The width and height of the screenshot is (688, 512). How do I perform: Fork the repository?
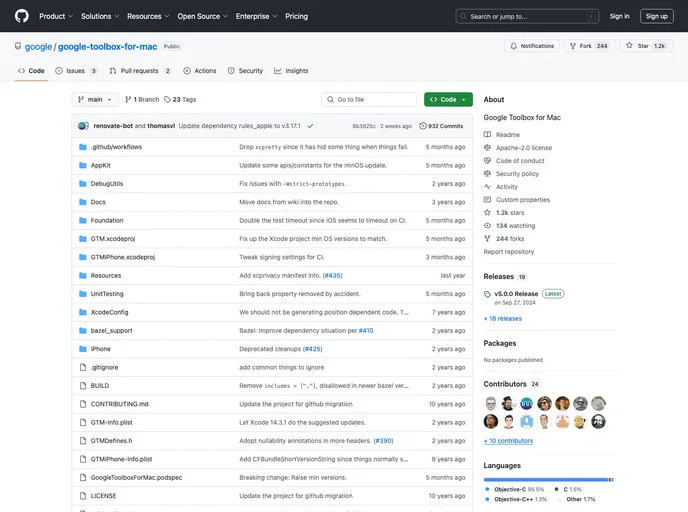(592, 46)
